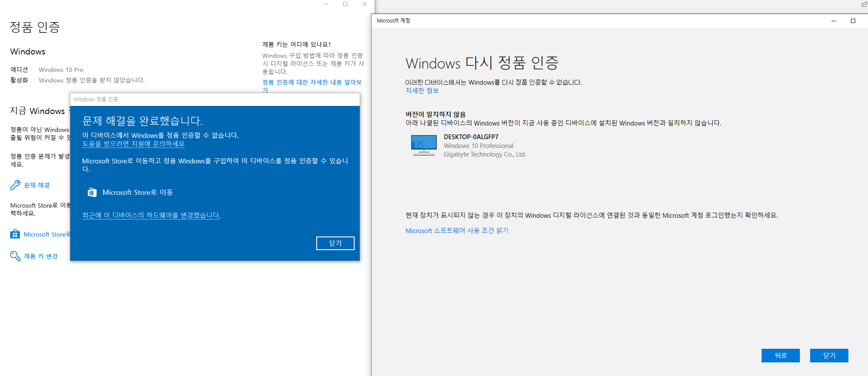Click the 정품 인증 page heading

(35, 27)
